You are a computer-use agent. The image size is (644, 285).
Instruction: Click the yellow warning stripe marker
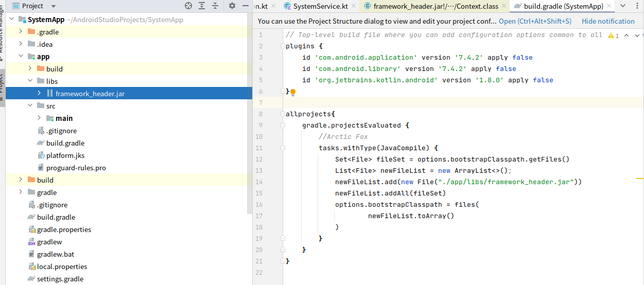pyautogui.click(x=640, y=178)
